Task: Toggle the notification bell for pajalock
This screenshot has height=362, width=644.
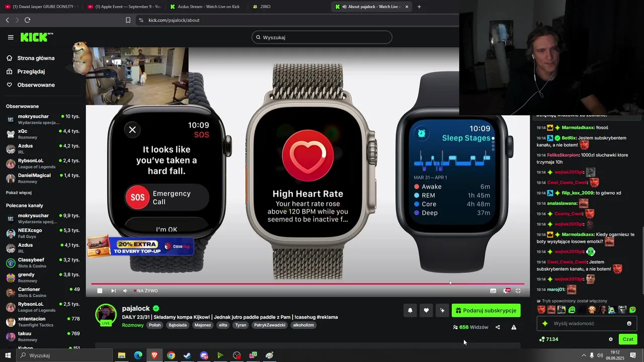Action: pos(410,311)
